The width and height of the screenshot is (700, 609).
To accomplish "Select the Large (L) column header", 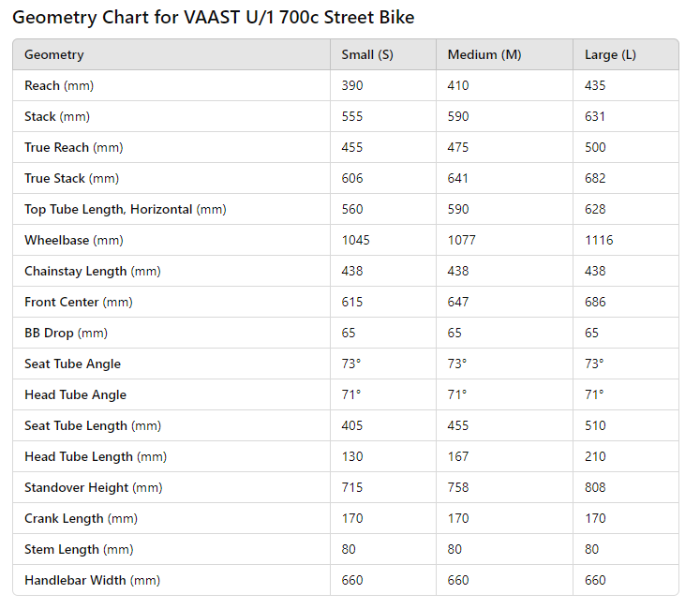I will click(610, 54).
